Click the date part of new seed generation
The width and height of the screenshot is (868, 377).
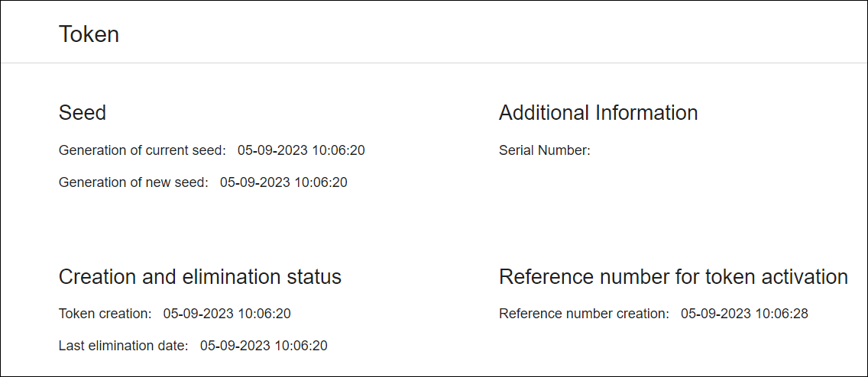click(x=255, y=182)
